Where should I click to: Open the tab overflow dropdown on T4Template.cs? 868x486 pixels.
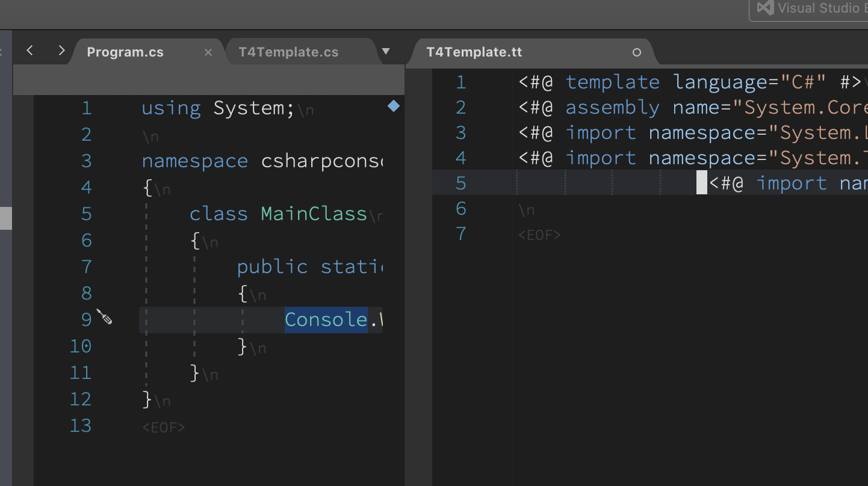386,52
